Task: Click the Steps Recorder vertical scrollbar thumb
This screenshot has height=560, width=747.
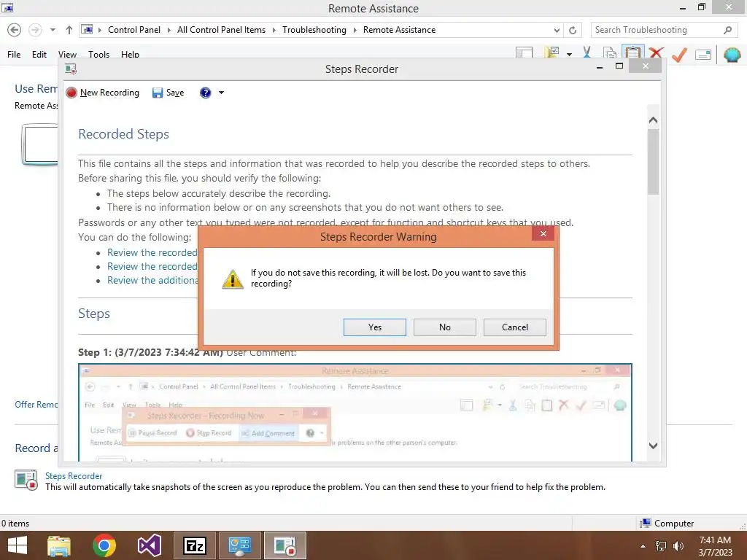Action: (x=653, y=162)
